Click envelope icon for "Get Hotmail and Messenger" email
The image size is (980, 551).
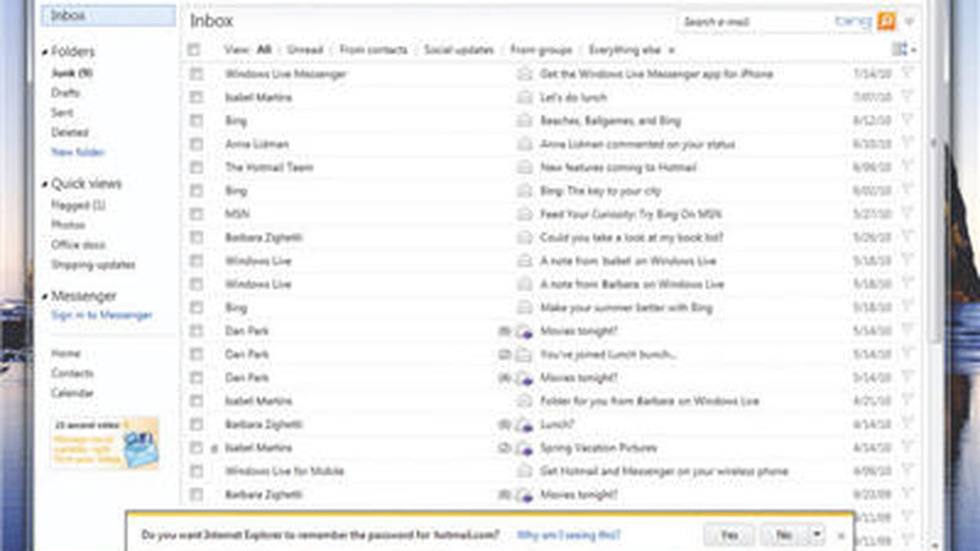pos(524,471)
